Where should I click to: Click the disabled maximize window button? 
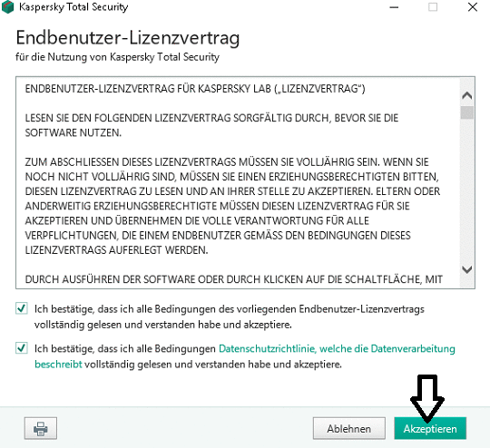pos(433,7)
